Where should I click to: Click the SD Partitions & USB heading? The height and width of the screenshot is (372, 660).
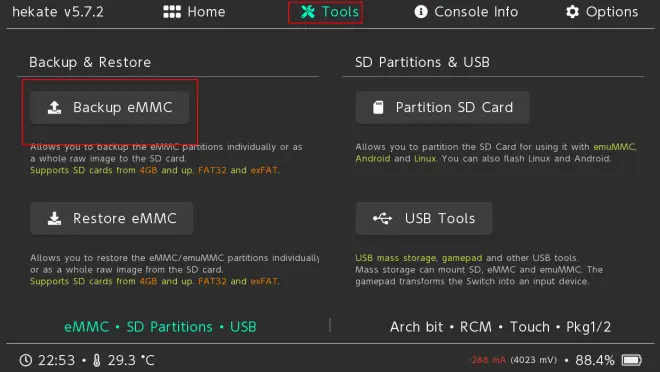click(x=422, y=62)
